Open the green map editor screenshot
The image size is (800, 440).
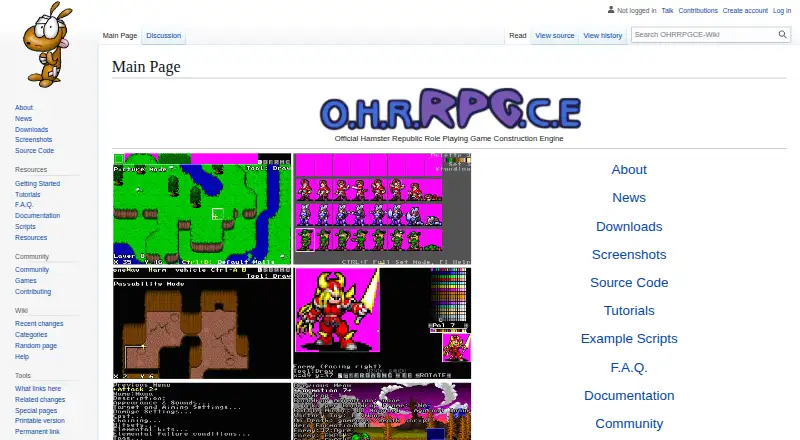coord(202,209)
